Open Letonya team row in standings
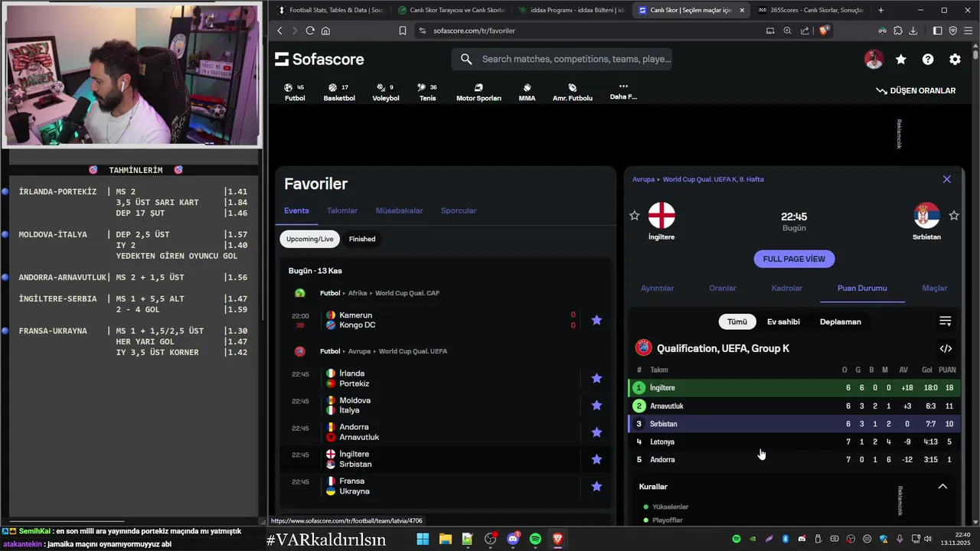The height and width of the screenshot is (551, 980). coord(794,442)
